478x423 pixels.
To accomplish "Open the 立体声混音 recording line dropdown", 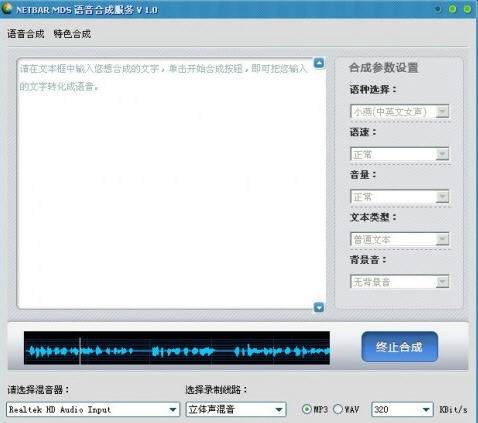I will (x=236, y=409).
